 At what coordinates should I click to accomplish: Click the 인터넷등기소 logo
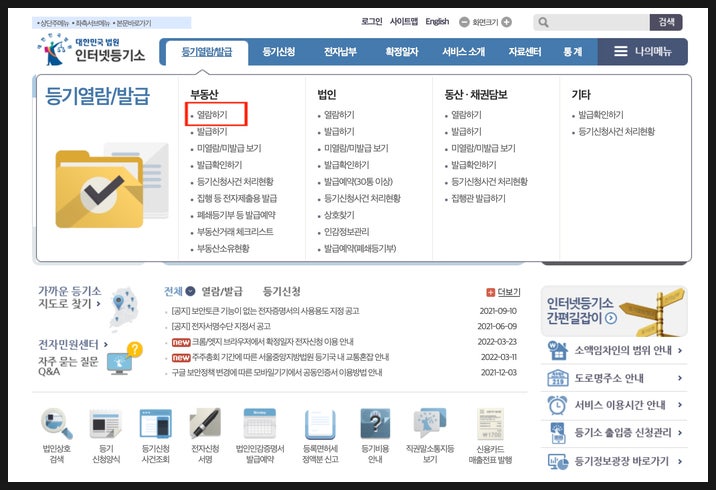[x=91, y=49]
